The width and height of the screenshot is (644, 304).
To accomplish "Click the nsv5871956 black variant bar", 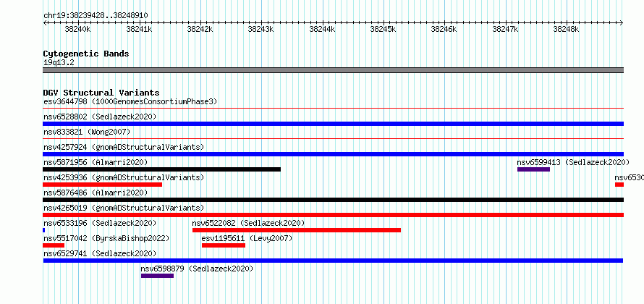I will coord(162,169).
